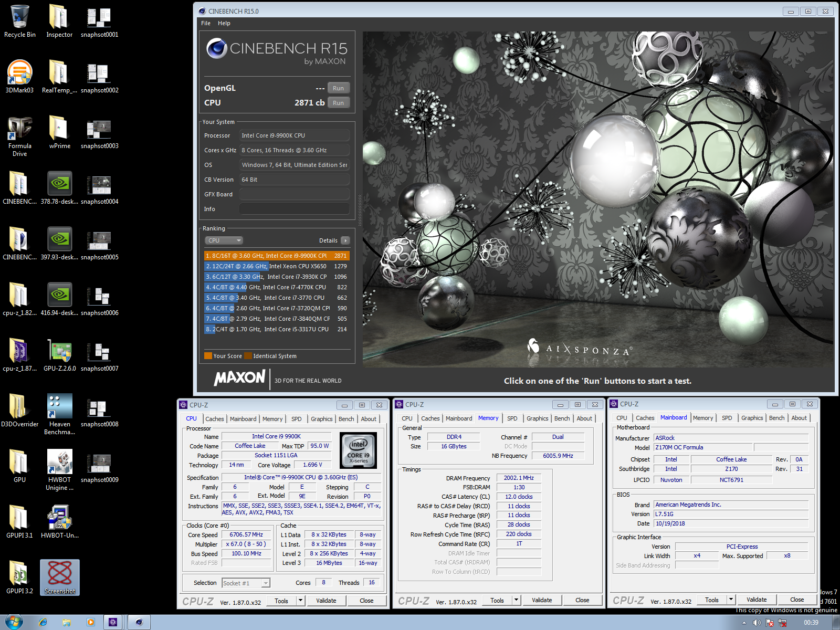Select the 416.94-desk NVIDIA driver icon
840x630 pixels.
click(x=59, y=299)
